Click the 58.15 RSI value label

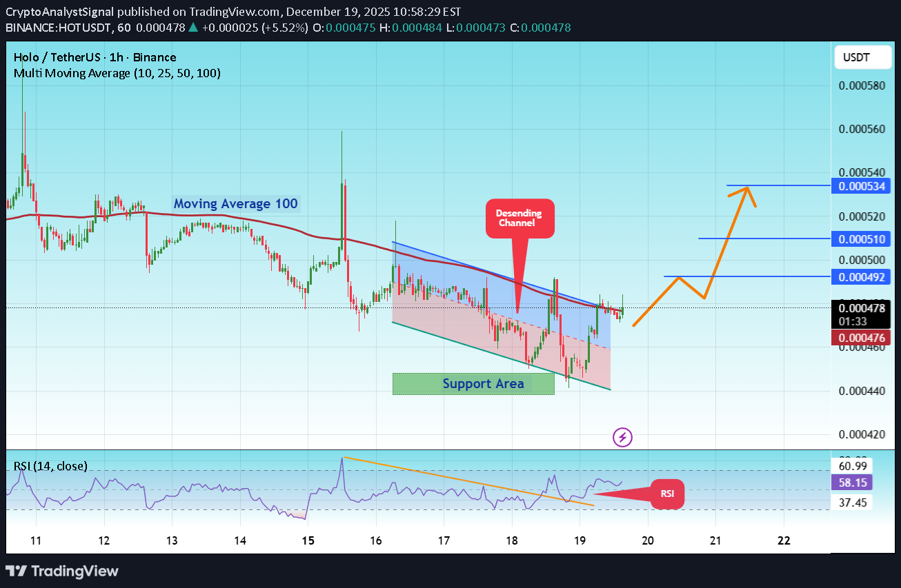click(851, 483)
